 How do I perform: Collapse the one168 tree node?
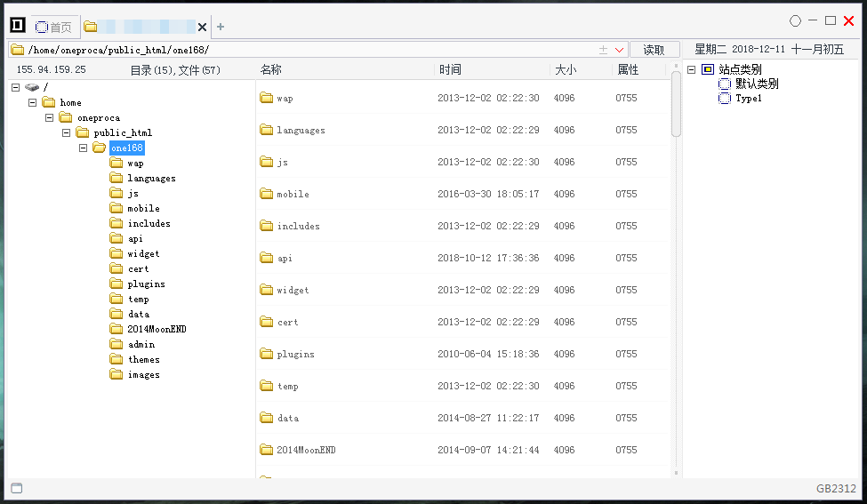[83, 148]
